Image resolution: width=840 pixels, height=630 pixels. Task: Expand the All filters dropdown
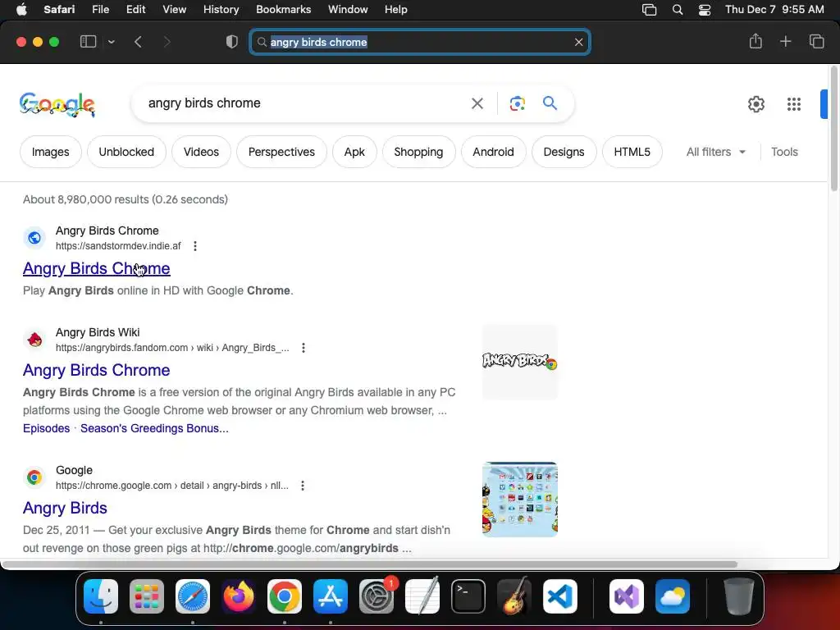coord(715,152)
